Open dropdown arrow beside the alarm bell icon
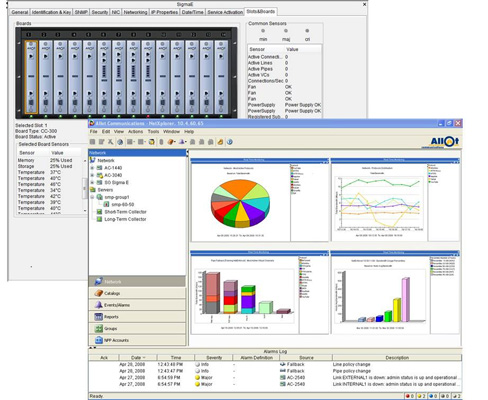 click(x=186, y=142)
